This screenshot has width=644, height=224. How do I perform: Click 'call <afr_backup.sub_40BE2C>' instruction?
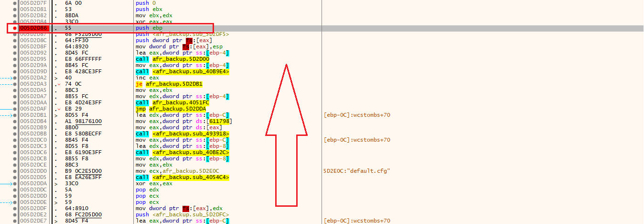tap(182, 152)
